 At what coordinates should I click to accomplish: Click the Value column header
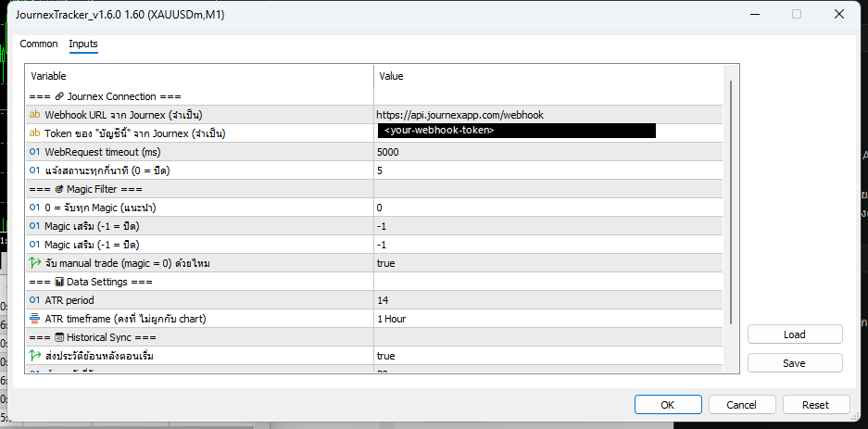click(x=548, y=76)
